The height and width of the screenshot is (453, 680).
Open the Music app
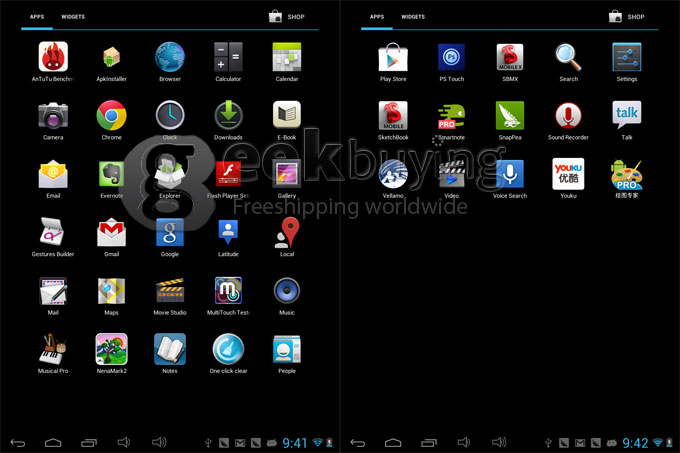(x=287, y=291)
